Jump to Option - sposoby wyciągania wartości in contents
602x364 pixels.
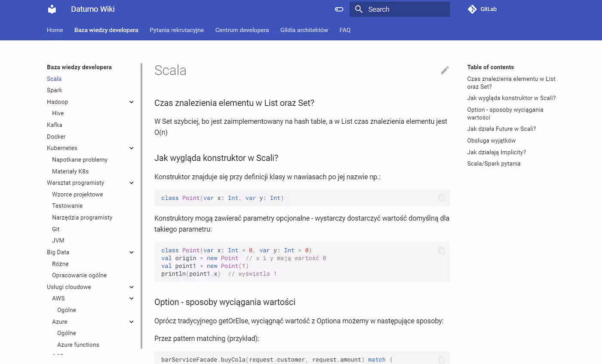(x=505, y=113)
